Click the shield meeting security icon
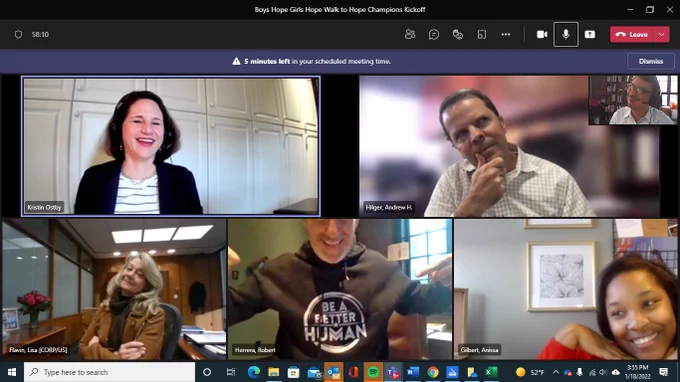 click(x=18, y=34)
